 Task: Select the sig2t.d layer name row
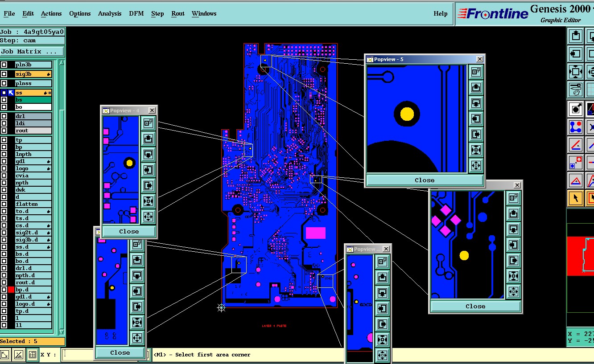[x=33, y=233]
